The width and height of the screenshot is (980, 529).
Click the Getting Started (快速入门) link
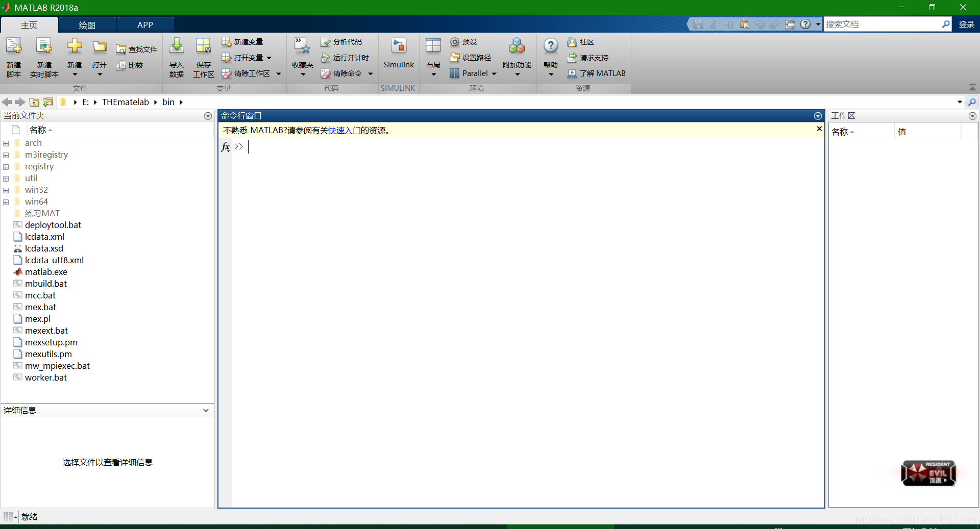345,130
